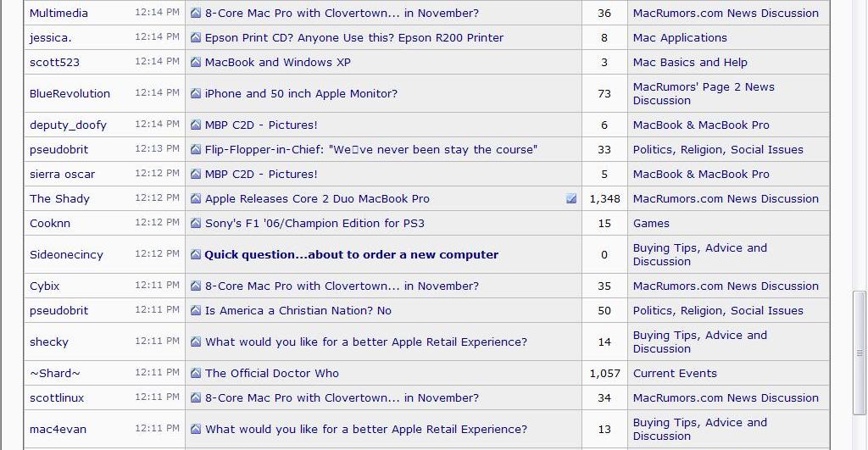Click the post icon beside Sony's F1 '06 thread
Screen dimensions: 868x450
pyautogui.click(x=196, y=223)
